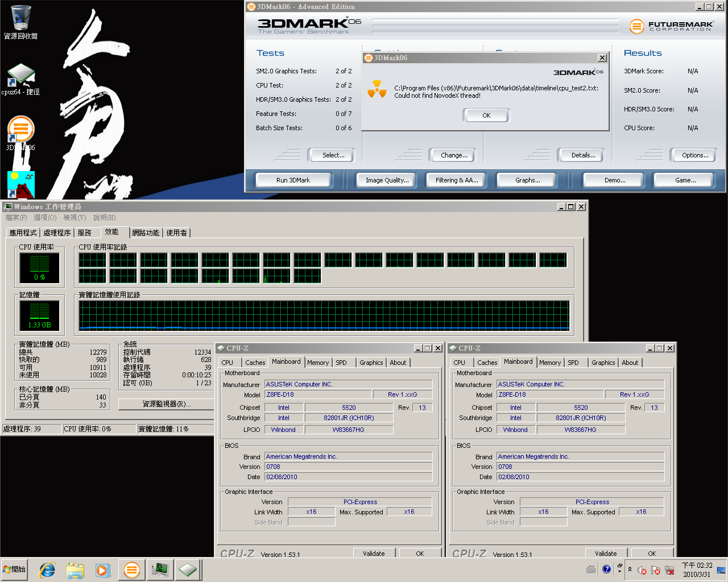
Task: Open the Memory tab in left CPU-Z window
Action: 318,363
